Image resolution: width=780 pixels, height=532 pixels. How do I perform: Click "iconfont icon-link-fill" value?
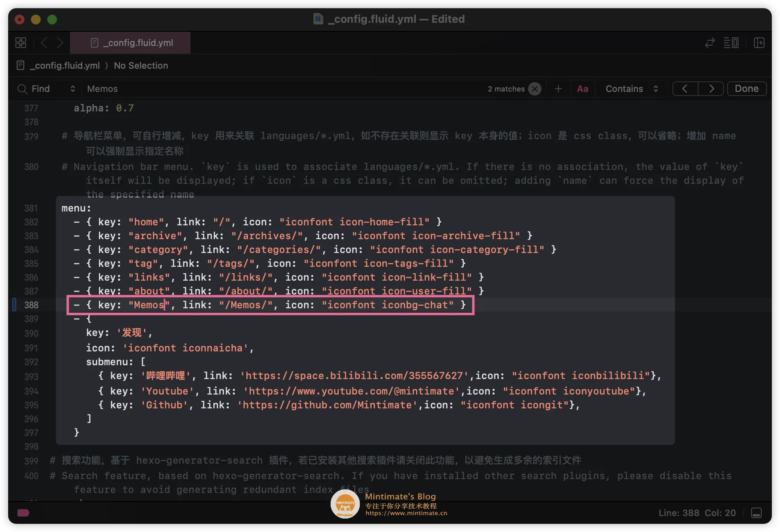(x=397, y=277)
